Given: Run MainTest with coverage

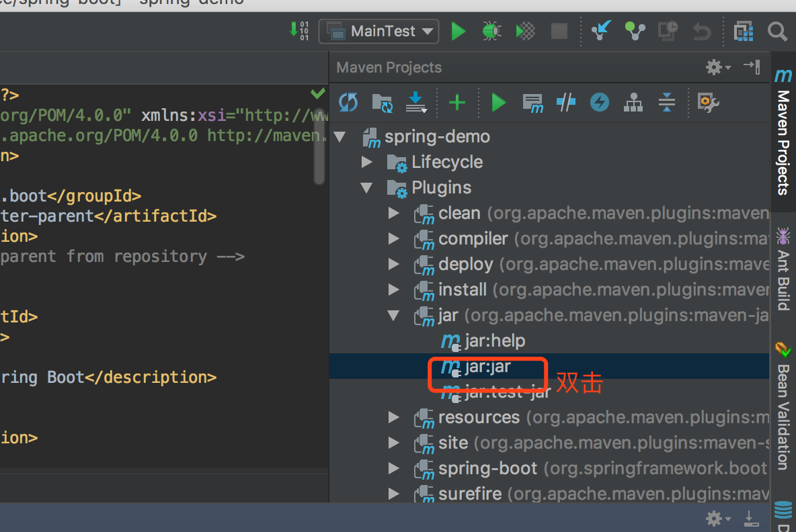Looking at the screenshot, I should [x=526, y=32].
